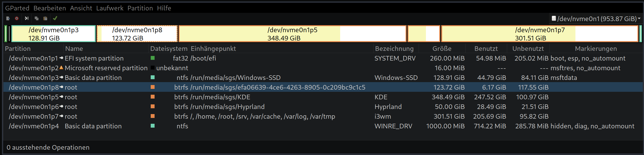The height and width of the screenshot is (155, 644).
Task: Click the Benutzt column header
Action: tap(486, 48)
